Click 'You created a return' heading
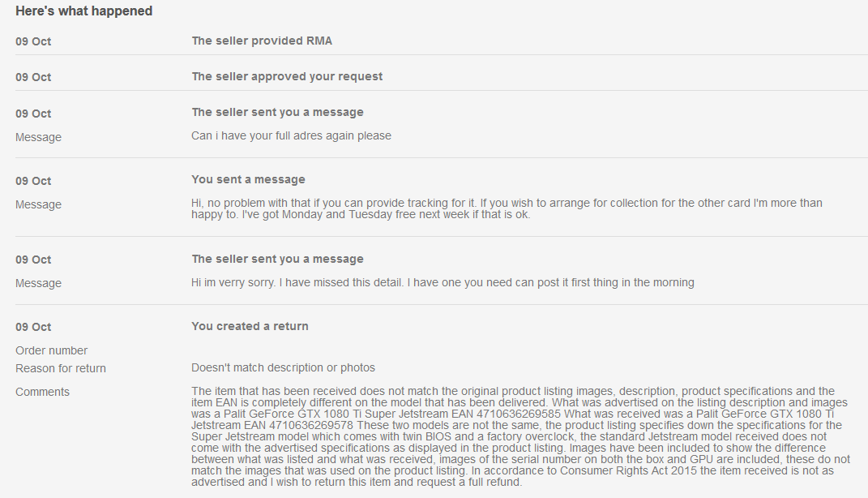The height and width of the screenshot is (498, 868). (x=250, y=326)
